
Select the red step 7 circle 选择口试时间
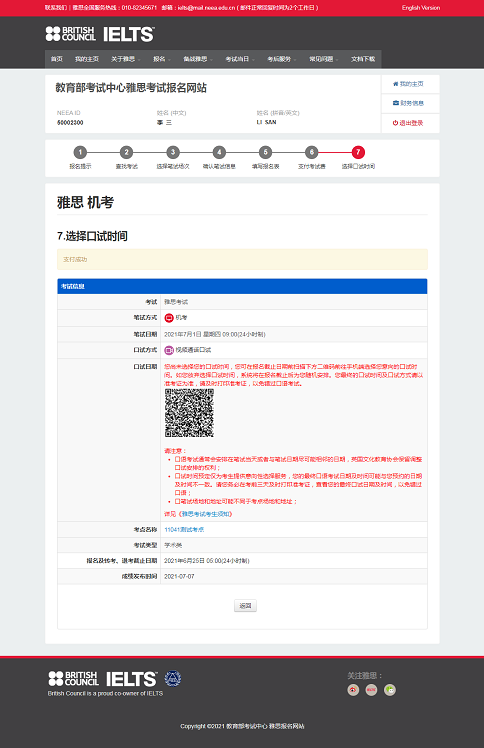[358, 152]
